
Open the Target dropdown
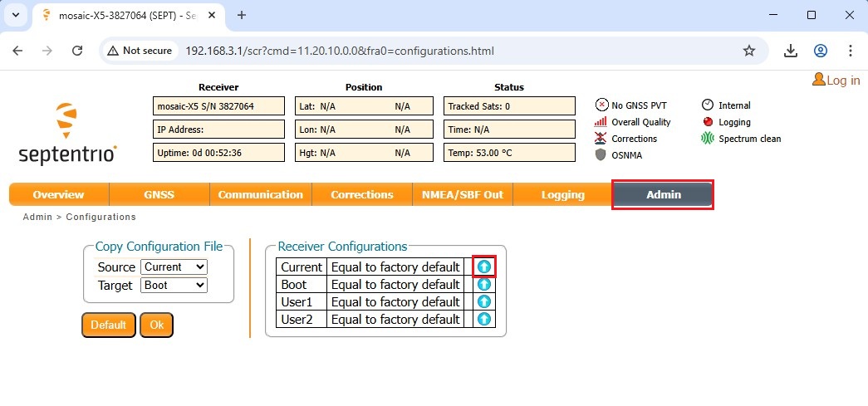(x=174, y=285)
